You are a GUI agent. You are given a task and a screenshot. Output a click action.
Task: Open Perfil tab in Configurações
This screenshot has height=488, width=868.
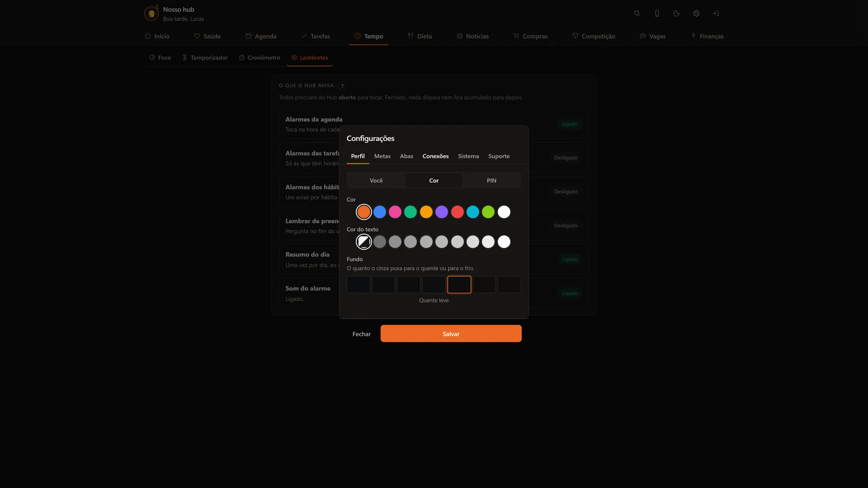click(358, 156)
